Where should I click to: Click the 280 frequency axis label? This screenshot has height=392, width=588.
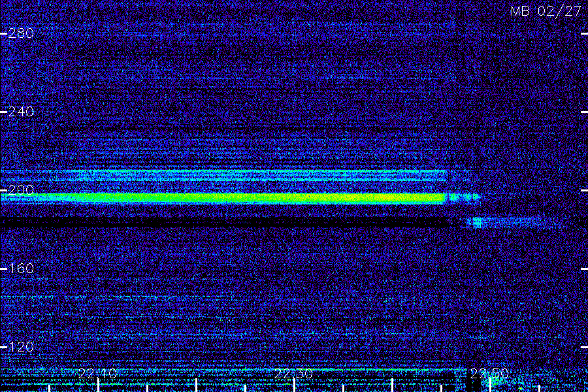click(21, 33)
